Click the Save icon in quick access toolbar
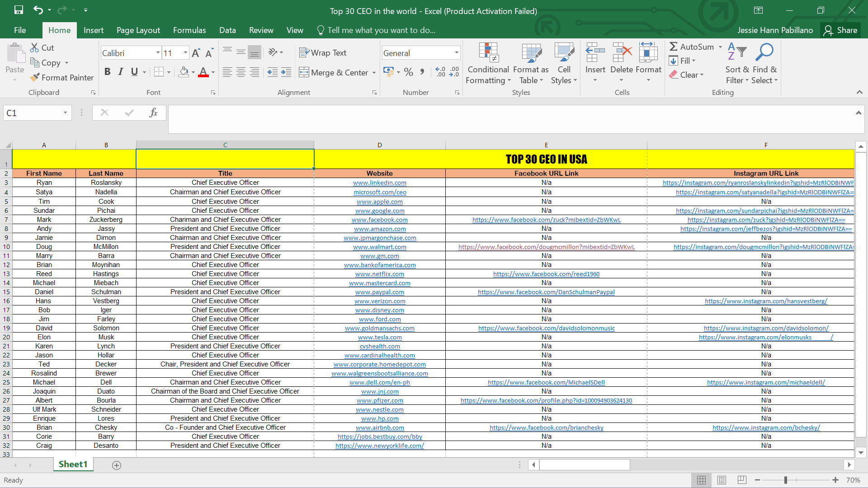Image resolution: width=868 pixels, height=488 pixels. point(19,10)
